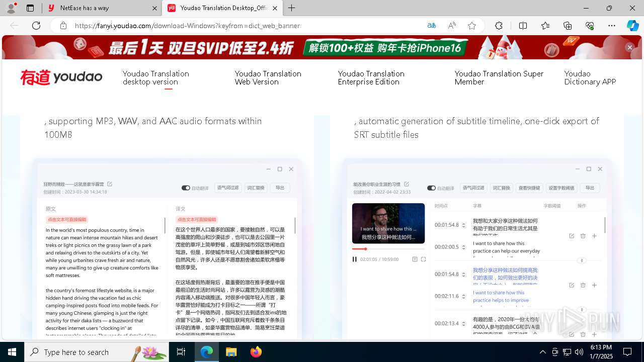Close the NetEase has a way tab
The image size is (644, 362).
click(154, 8)
